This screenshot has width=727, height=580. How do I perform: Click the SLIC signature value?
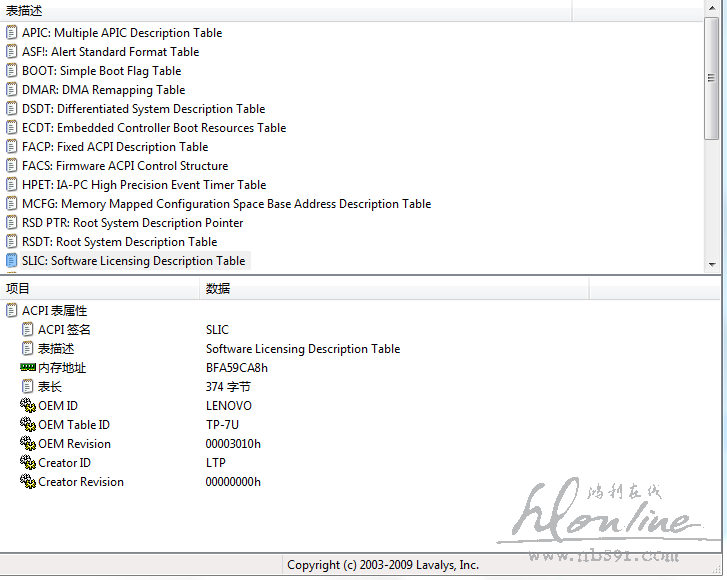pyautogui.click(x=217, y=330)
